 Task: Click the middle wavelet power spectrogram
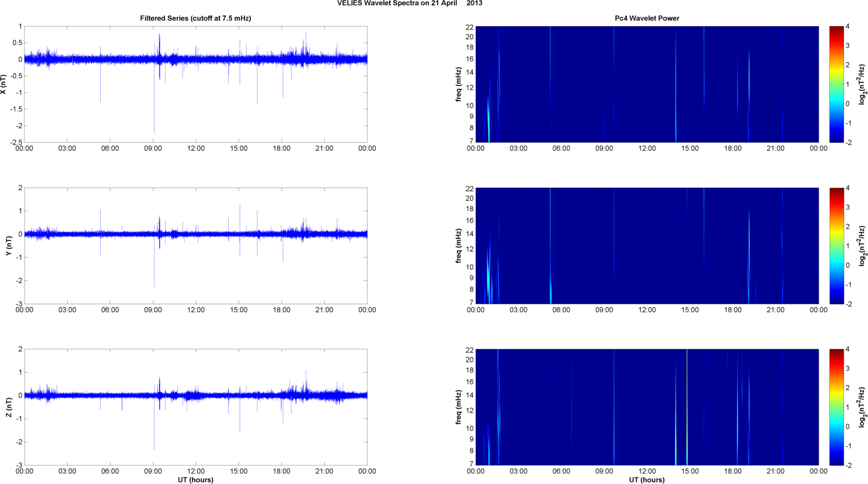(647, 246)
